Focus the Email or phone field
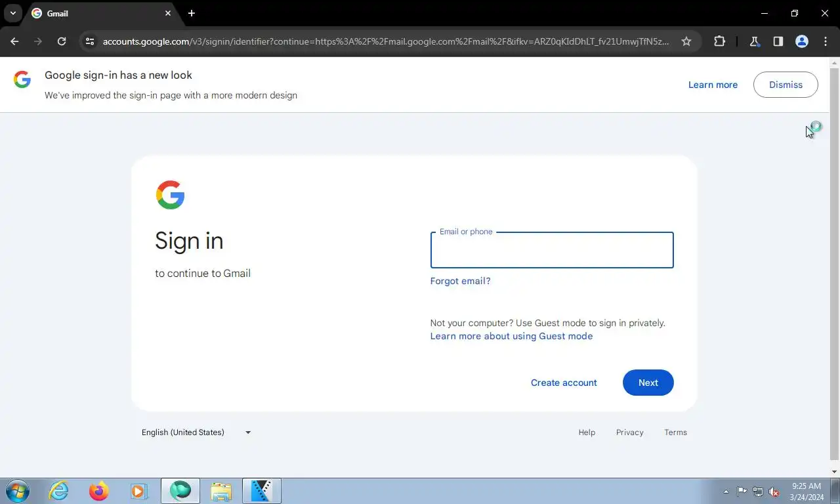The image size is (840, 504). pos(552,250)
